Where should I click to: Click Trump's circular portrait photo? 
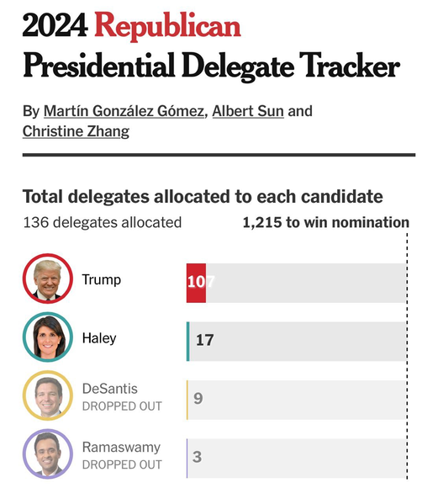[x=48, y=279]
